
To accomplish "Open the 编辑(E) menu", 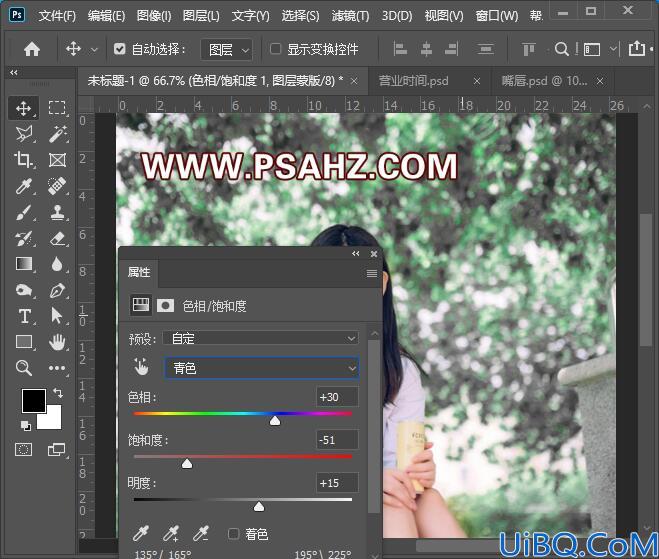I will (106, 16).
